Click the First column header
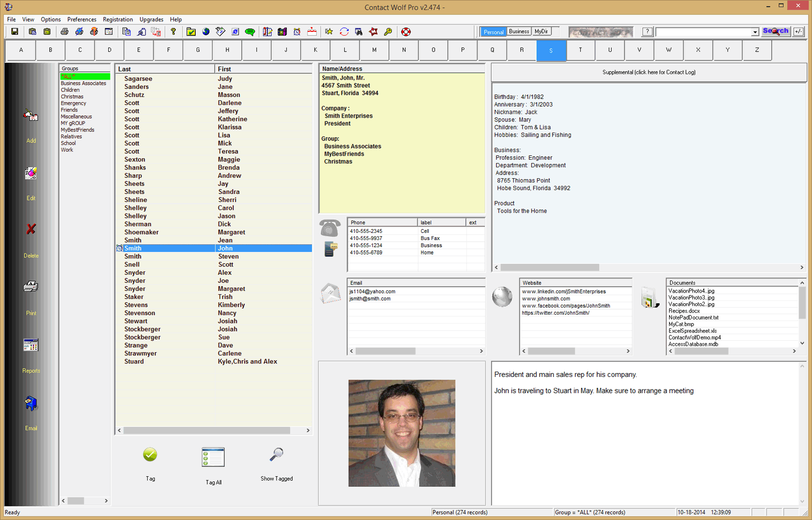The width and height of the screenshot is (812, 520). click(x=264, y=69)
